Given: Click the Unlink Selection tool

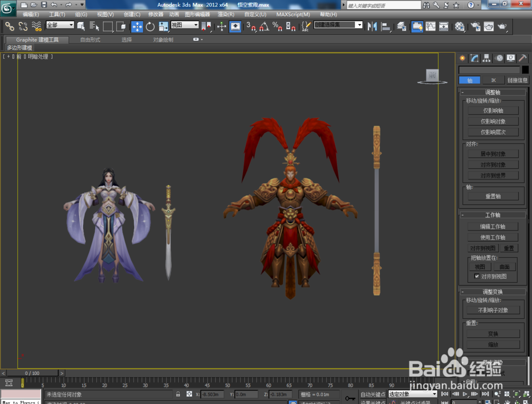Looking at the screenshot, I should 23,26.
